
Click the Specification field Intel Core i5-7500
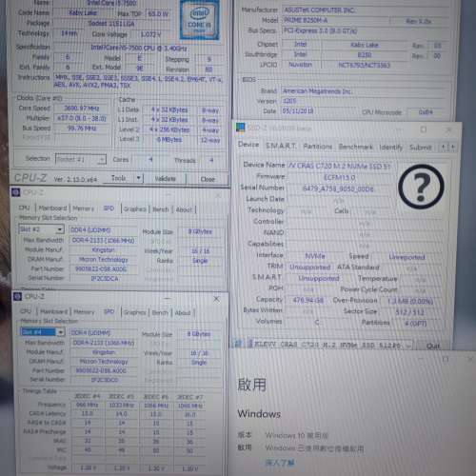[x=139, y=48]
